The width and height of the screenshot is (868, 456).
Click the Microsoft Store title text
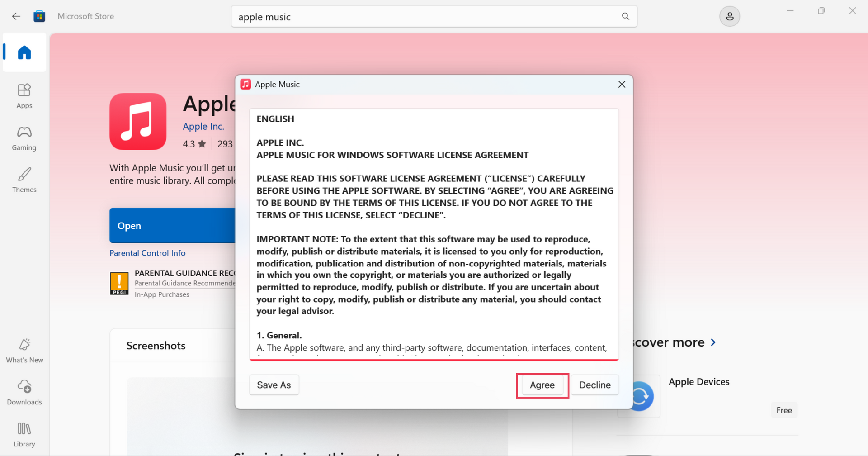click(86, 16)
